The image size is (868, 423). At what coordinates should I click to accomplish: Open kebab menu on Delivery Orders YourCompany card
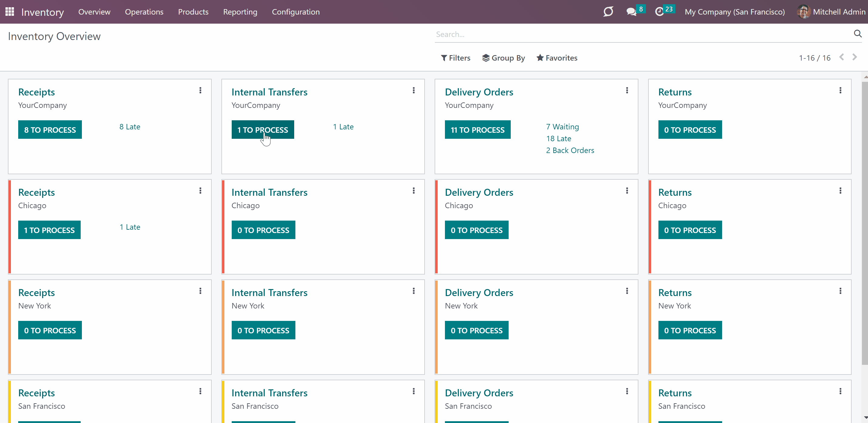pyautogui.click(x=627, y=90)
